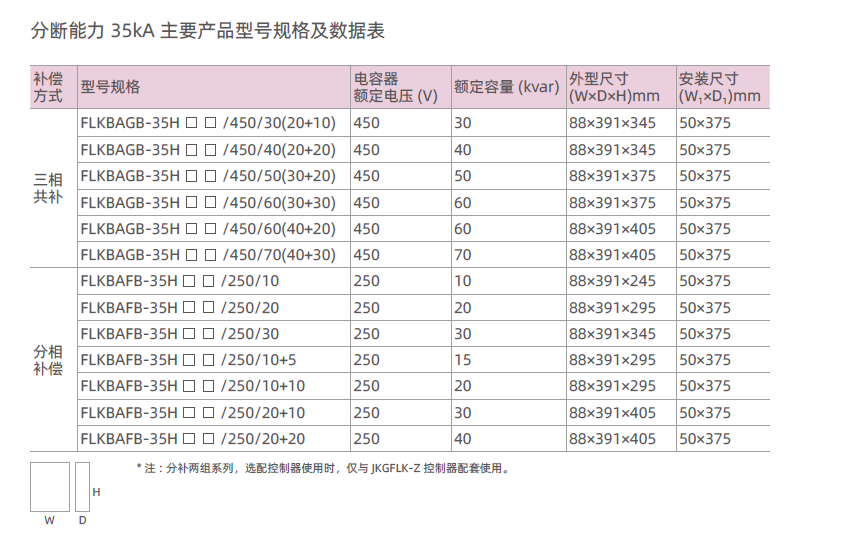Click the 三相共补 row group label

[x=48, y=188]
